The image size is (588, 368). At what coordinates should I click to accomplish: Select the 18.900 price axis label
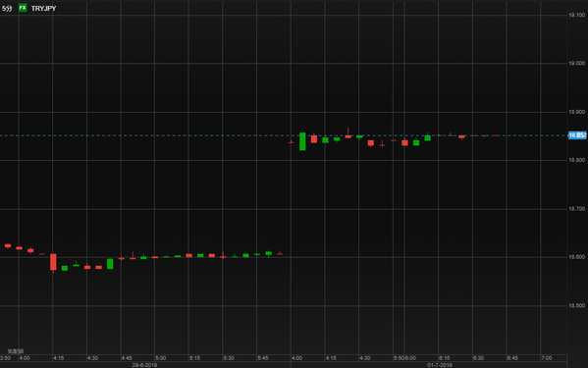pyautogui.click(x=577, y=112)
